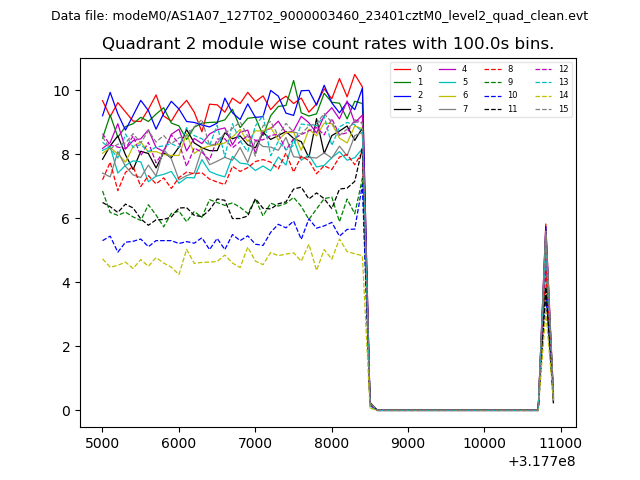
Task: Click the data file path text at top
Action: pos(319,15)
